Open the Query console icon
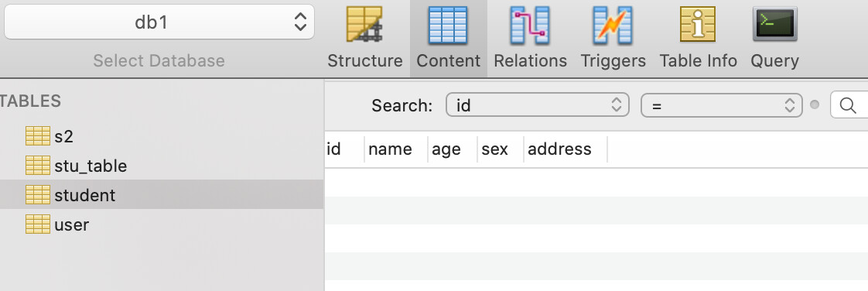This screenshot has height=291, width=868. point(774,24)
